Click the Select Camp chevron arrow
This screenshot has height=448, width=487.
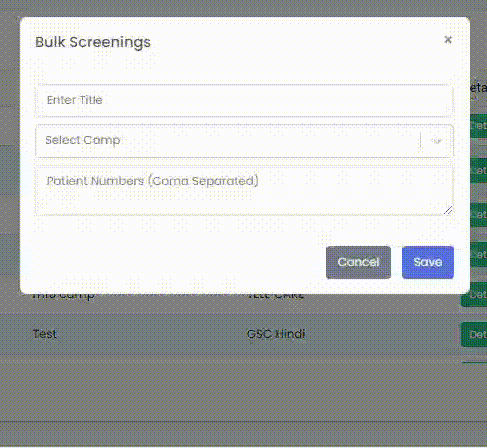tap(437, 141)
